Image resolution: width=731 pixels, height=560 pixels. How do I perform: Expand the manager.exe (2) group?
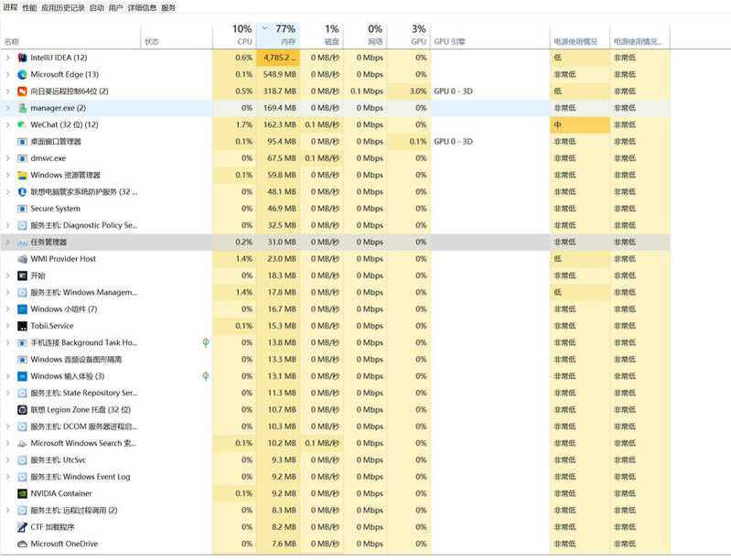coord(7,108)
